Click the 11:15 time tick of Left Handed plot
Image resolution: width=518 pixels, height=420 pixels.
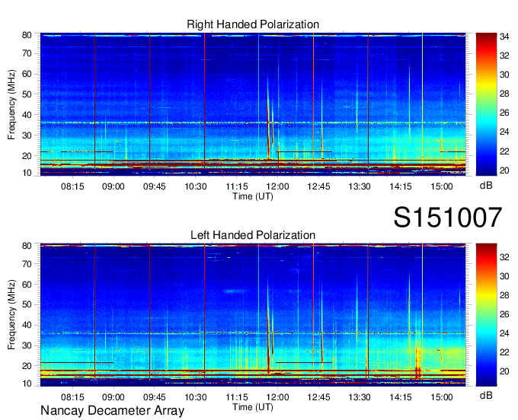(x=237, y=397)
